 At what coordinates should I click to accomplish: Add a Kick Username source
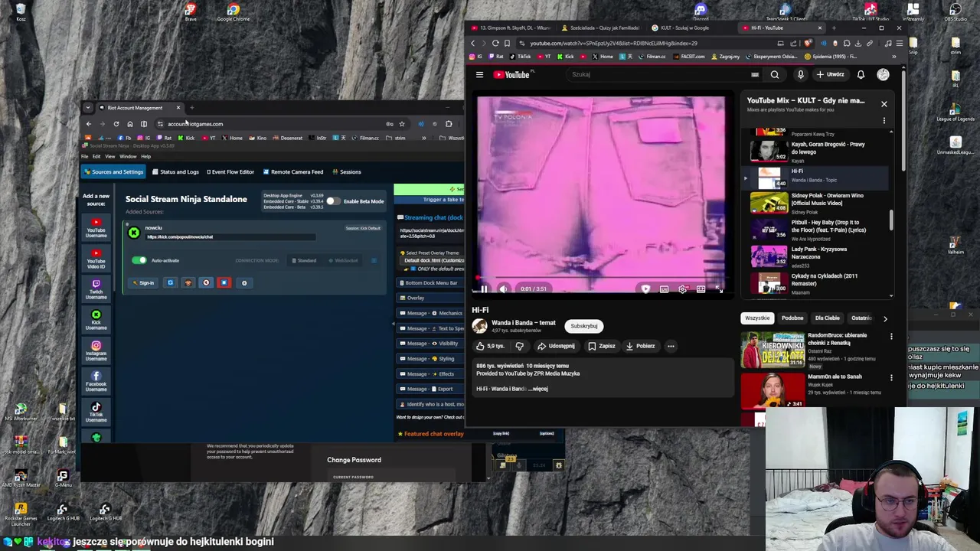[96, 321]
